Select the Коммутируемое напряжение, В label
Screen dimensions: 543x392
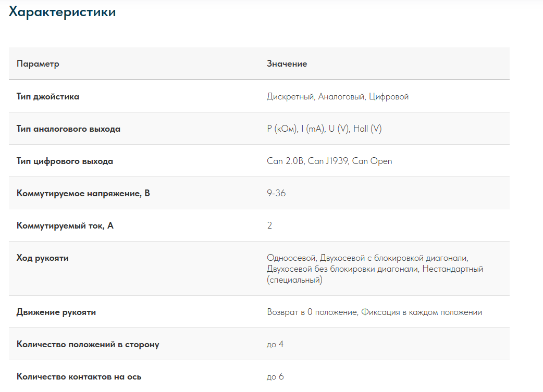[83, 193]
